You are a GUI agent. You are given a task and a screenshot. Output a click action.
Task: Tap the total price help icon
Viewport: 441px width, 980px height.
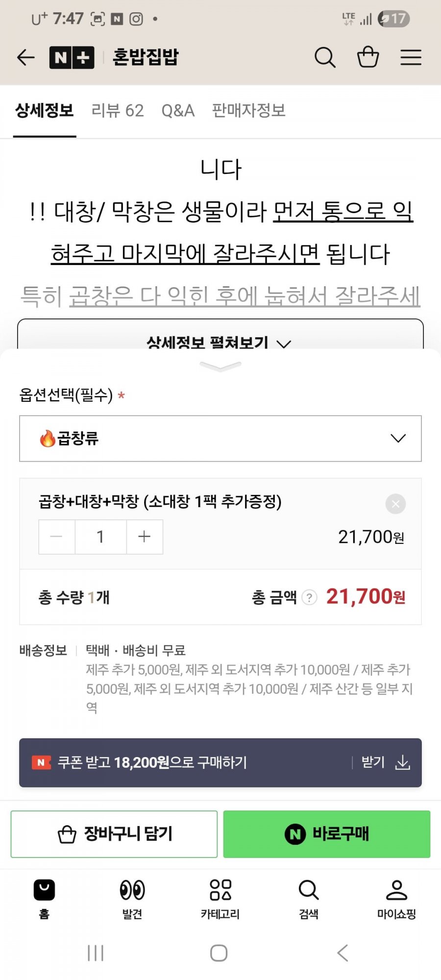click(x=309, y=597)
